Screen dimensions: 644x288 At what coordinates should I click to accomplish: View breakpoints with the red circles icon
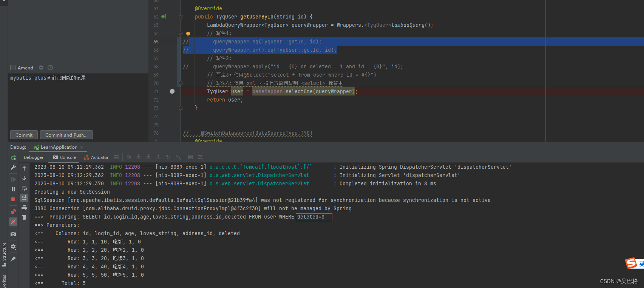point(13,211)
